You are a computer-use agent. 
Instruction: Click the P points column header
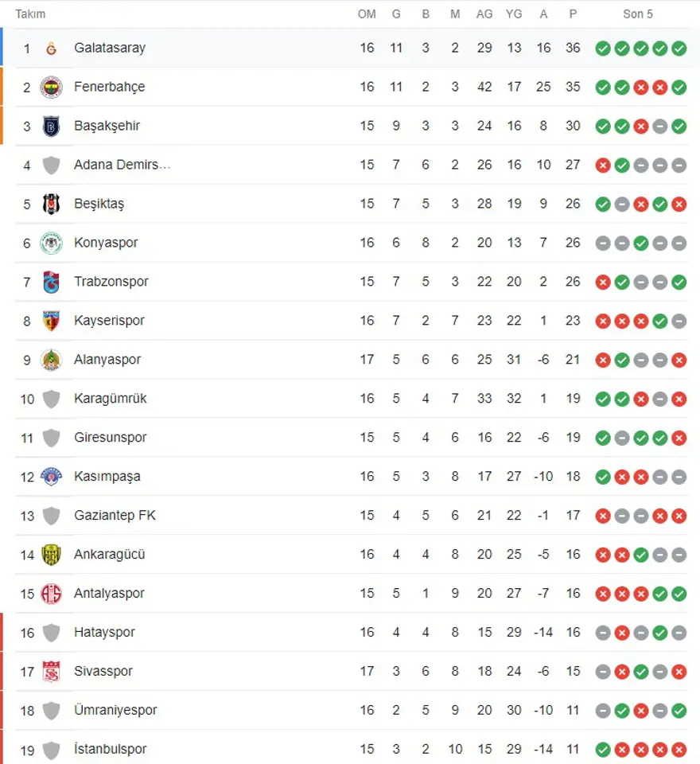tap(573, 14)
